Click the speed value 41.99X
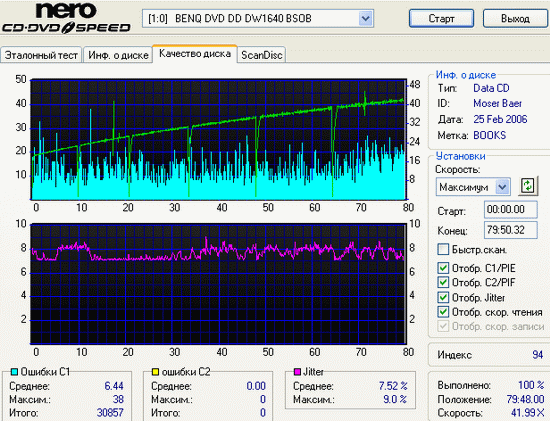The image size is (550, 421). click(528, 413)
